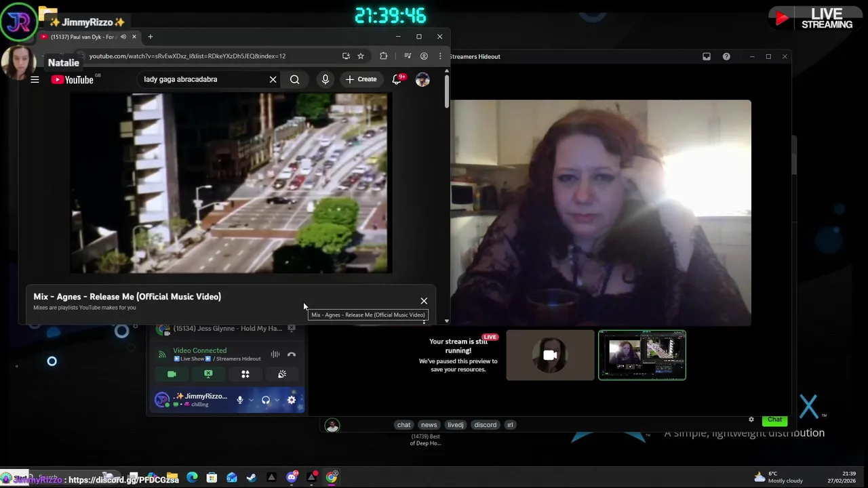Open the YouTube Create button
The image size is (868, 488).
pos(361,79)
